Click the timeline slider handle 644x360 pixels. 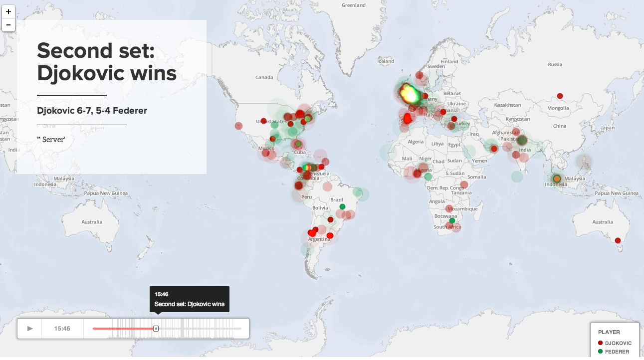click(x=156, y=329)
